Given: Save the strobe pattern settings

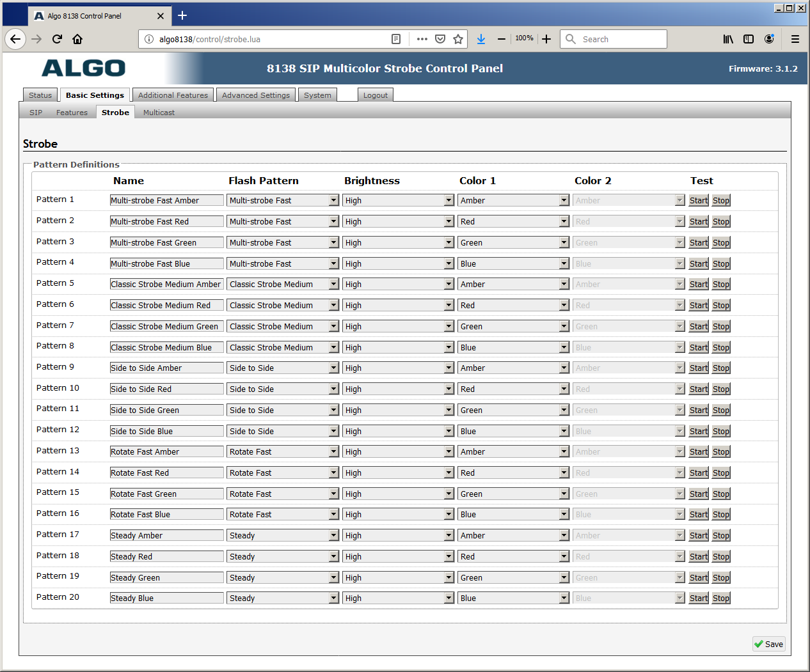Looking at the screenshot, I should [768, 644].
